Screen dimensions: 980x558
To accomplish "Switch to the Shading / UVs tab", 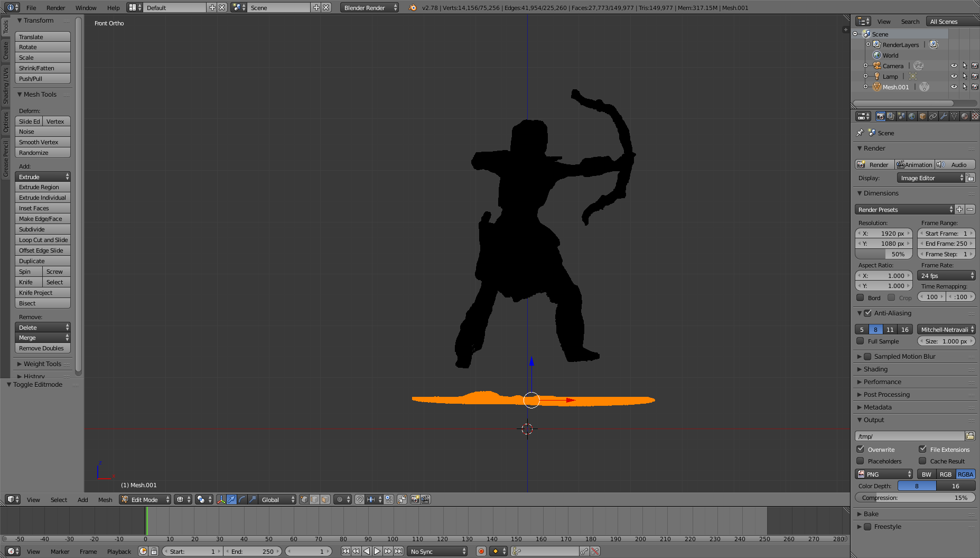I will tap(6, 86).
